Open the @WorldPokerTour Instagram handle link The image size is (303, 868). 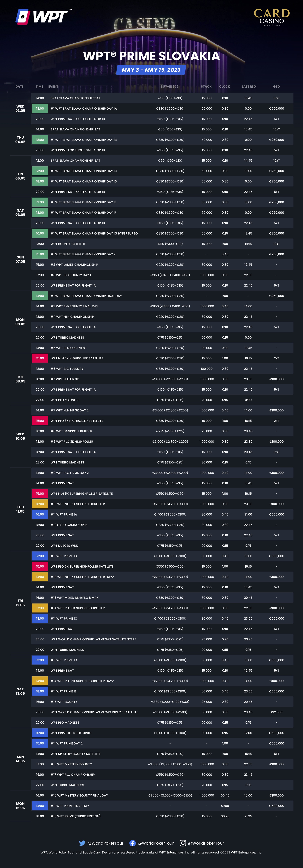(206, 843)
